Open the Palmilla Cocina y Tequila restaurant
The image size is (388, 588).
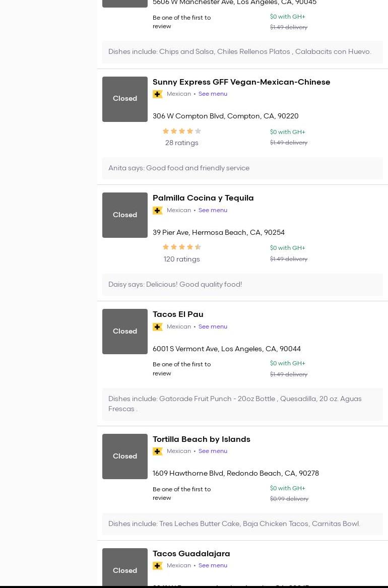click(203, 198)
